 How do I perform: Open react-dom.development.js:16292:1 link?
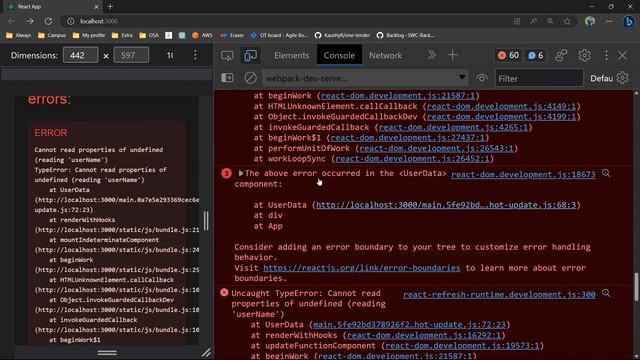pyautogui.click(x=424, y=336)
